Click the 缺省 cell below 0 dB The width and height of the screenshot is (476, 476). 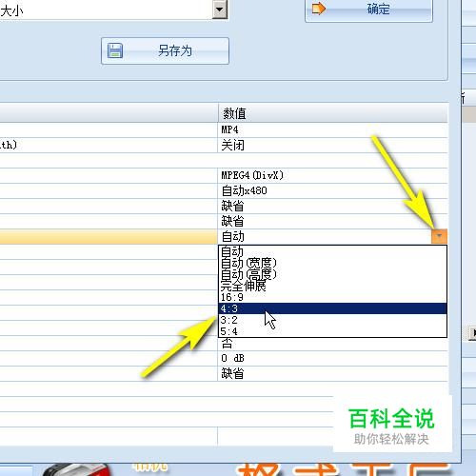[333, 373]
